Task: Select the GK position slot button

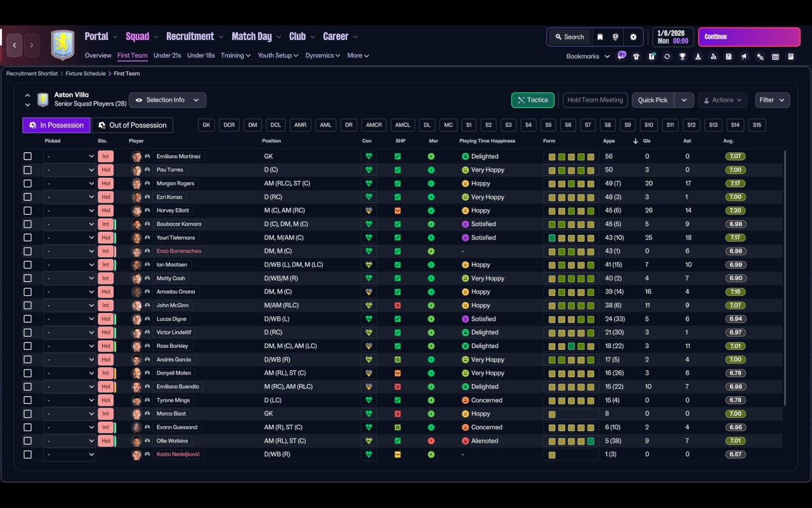Action: coord(206,125)
